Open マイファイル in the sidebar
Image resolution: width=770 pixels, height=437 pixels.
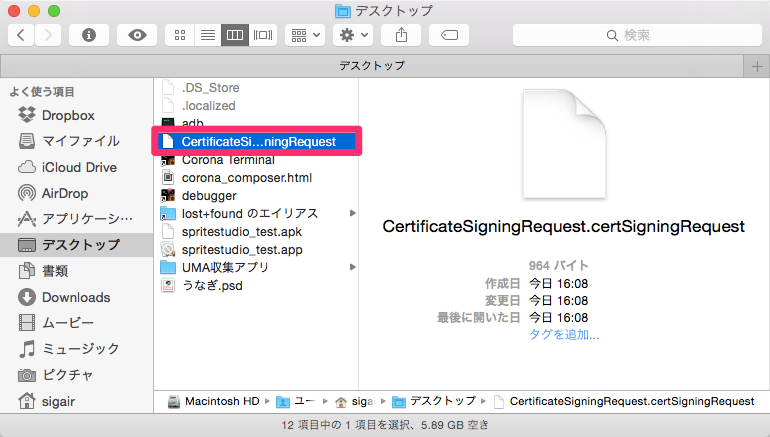[81, 141]
